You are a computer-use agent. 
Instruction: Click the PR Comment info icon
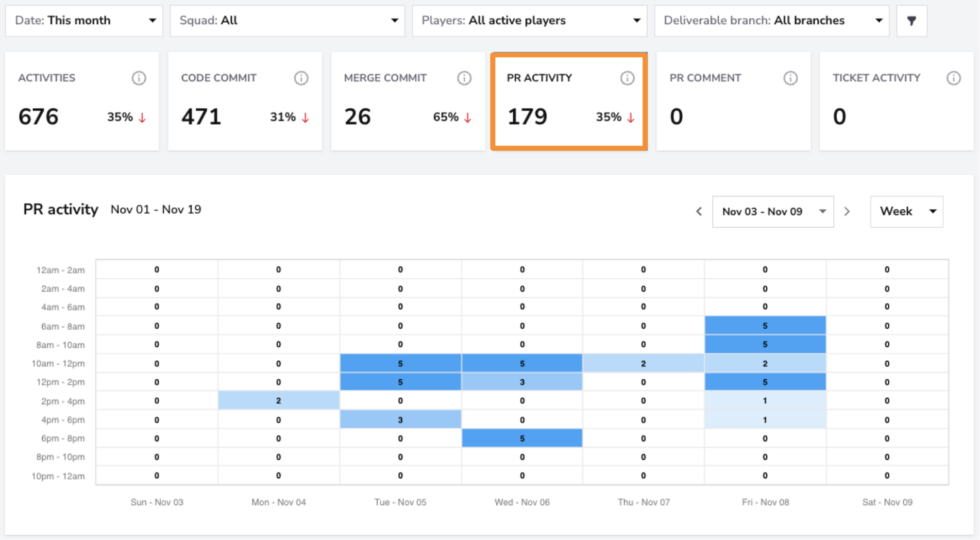[790, 78]
